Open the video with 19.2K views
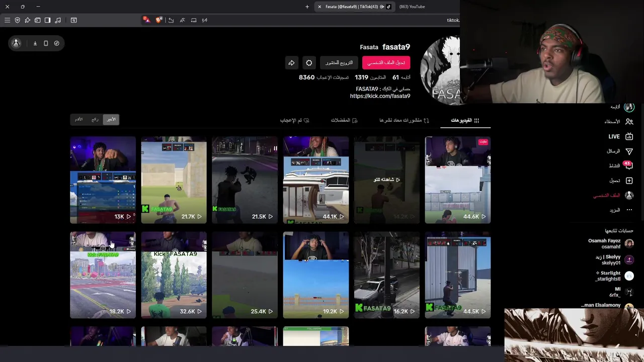644x362 pixels. [315, 275]
